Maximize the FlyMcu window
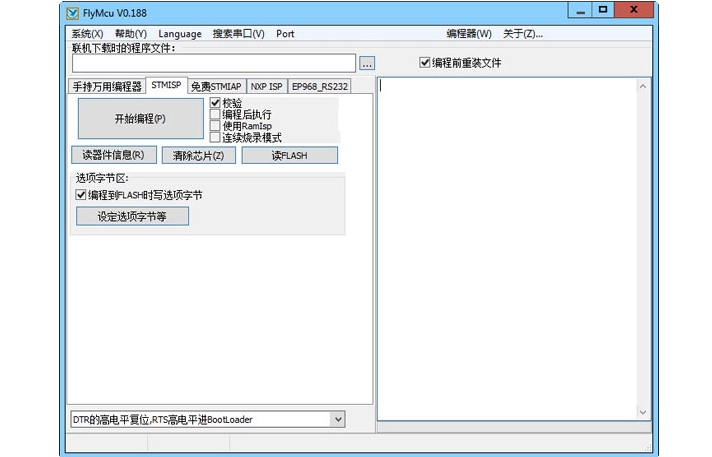This screenshot has height=457, width=712. 603,10
